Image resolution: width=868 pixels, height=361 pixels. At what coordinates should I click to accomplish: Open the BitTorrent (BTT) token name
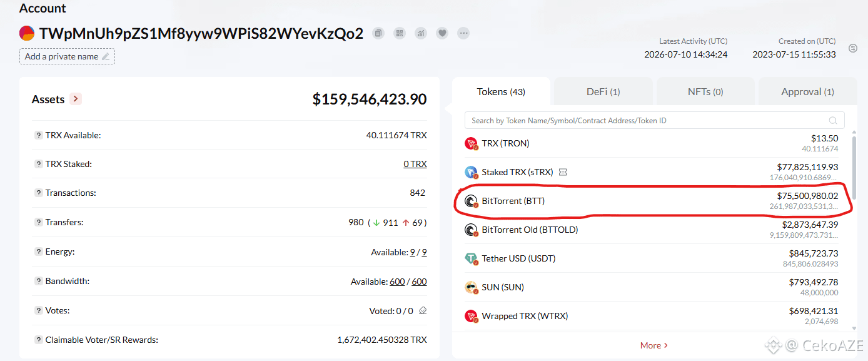513,201
